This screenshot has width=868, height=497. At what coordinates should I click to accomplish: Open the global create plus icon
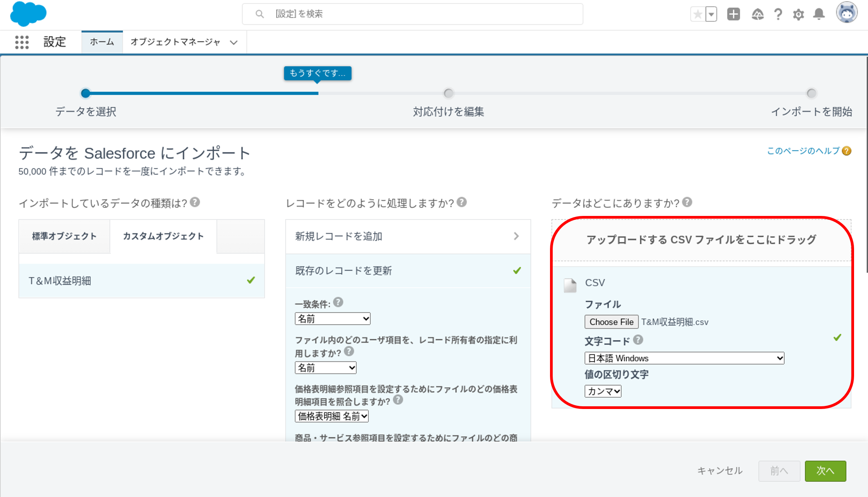click(x=733, y=14)
